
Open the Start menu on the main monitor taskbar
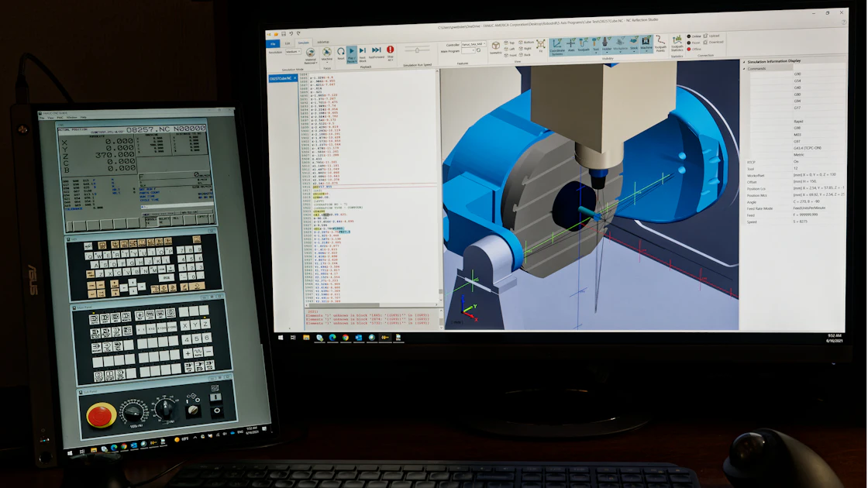click(x=281, y=337)
